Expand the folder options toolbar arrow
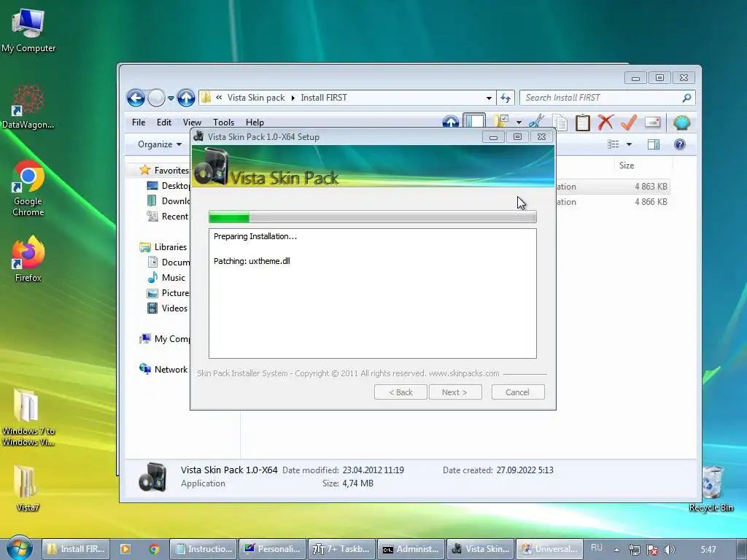This screenshot has height=560, width=747. 519,122
